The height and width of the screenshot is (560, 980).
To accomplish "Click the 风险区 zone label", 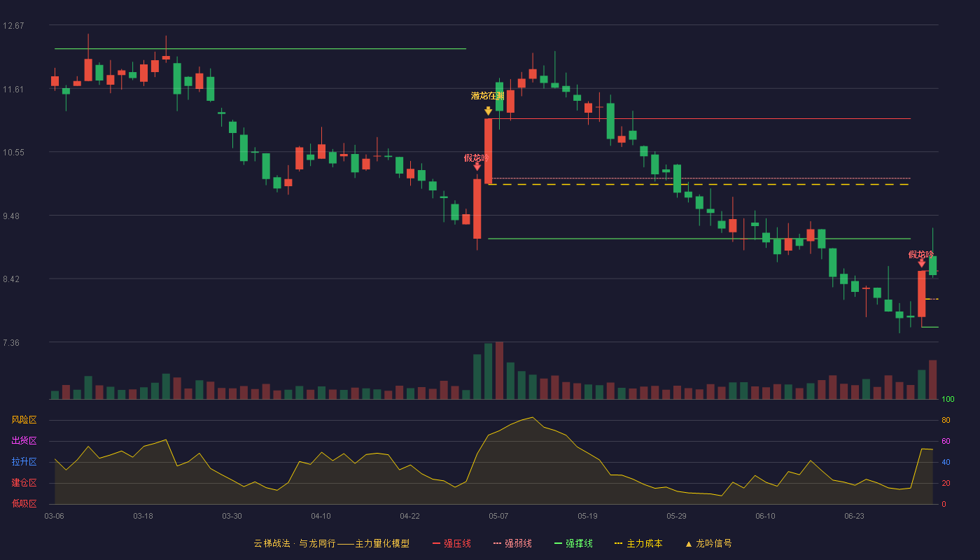I will (x=24, y=420).
